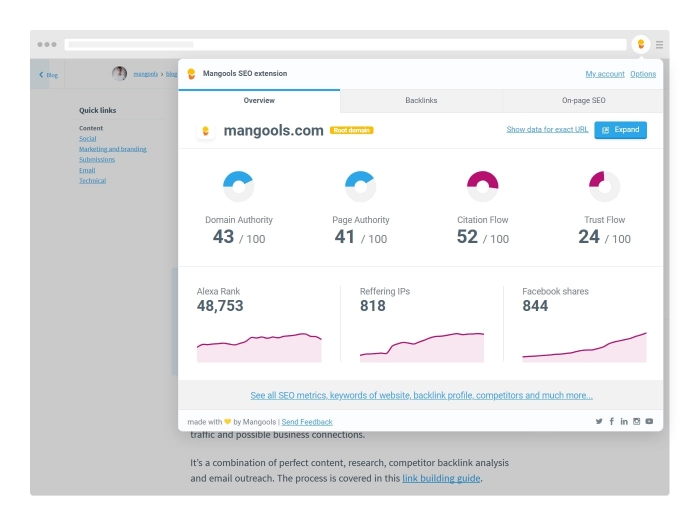Open Mangools Instagram icon
The image size is (700, 525).
pyautogui.click(x=636, y=421)
